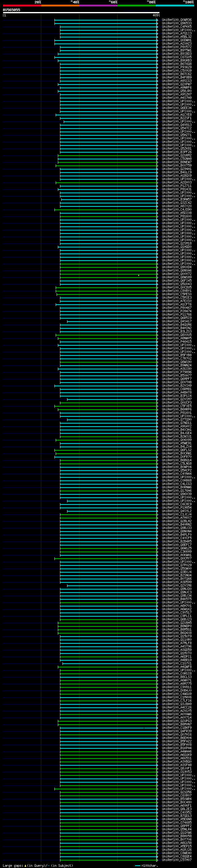Select hit label UniRef100_Q6FI45
Screen dimensions: 197x868
[177, 281]
